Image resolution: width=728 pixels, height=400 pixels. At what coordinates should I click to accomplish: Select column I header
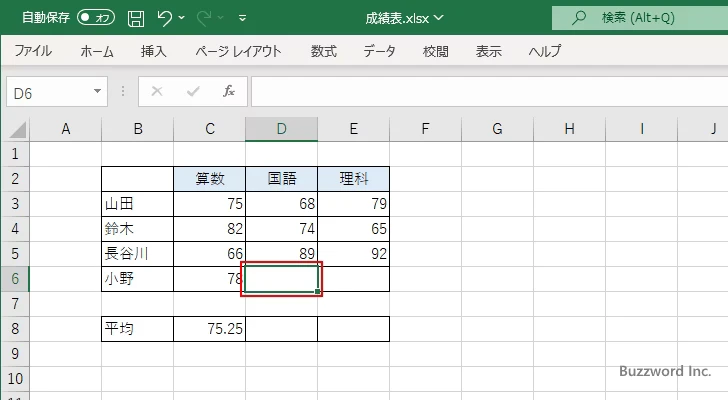[x=641, y=129]
